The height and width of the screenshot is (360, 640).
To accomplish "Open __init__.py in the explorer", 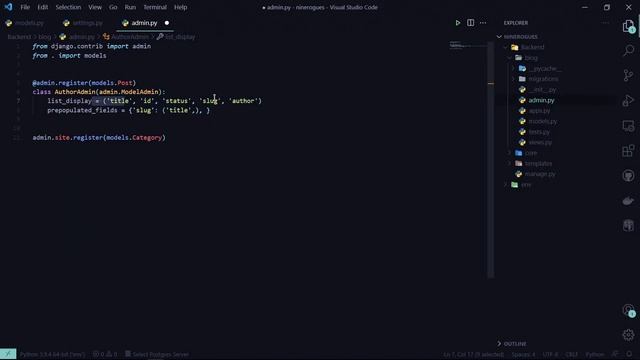I will tap(542, 90).
